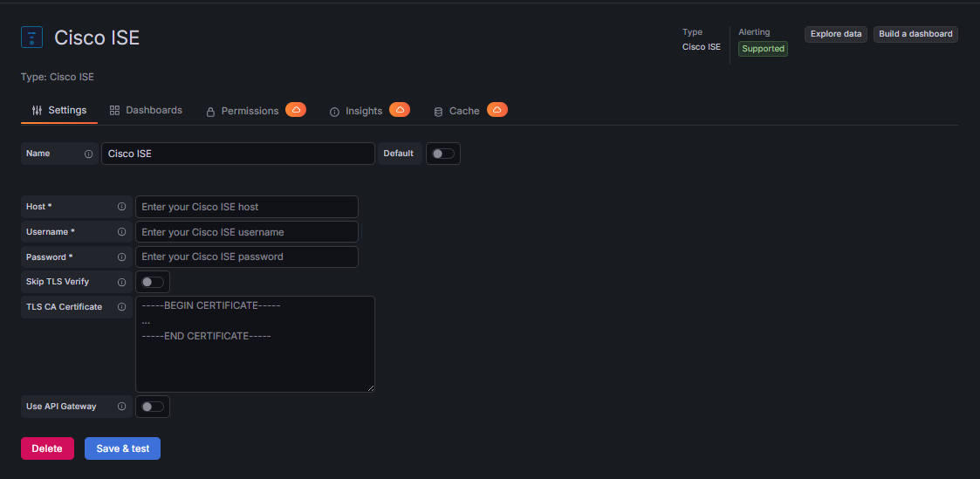980x479 pixels.
Task: Click the 'Password *' field label
Action: point(50,257)
